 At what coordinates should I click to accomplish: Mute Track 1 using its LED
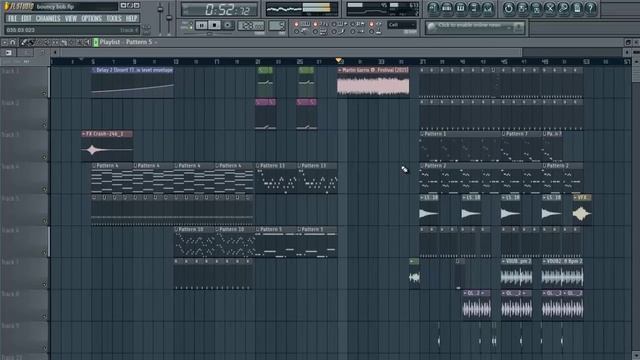tap(44, 93)
